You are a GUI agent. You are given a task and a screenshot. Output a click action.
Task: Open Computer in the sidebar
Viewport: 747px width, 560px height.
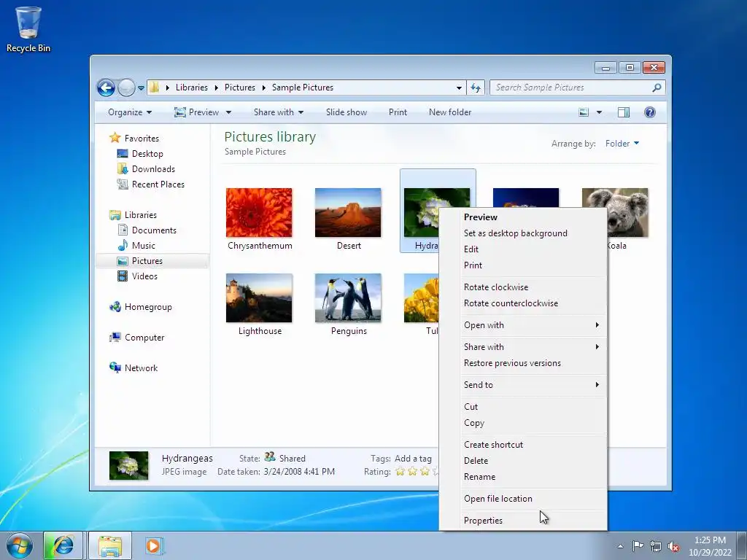144,338
